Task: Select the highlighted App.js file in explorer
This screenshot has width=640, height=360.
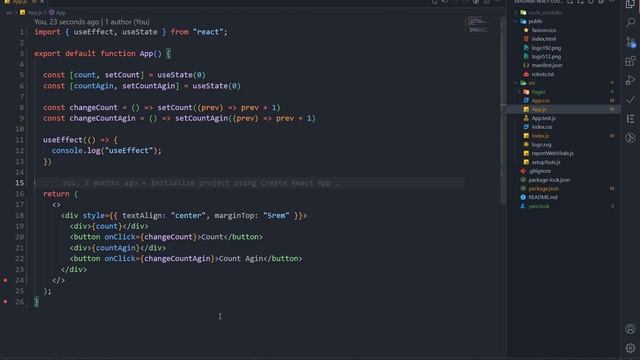Action: tap(563, 109)
